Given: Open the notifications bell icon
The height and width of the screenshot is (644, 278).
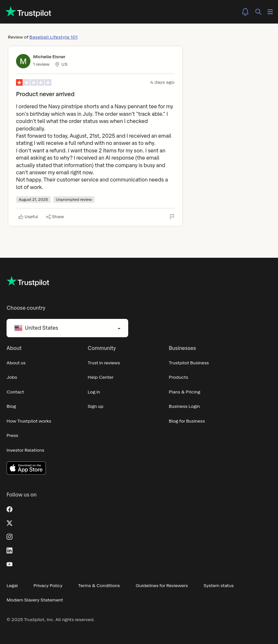Looking at the screenshot, I should [x=245, y=12].
